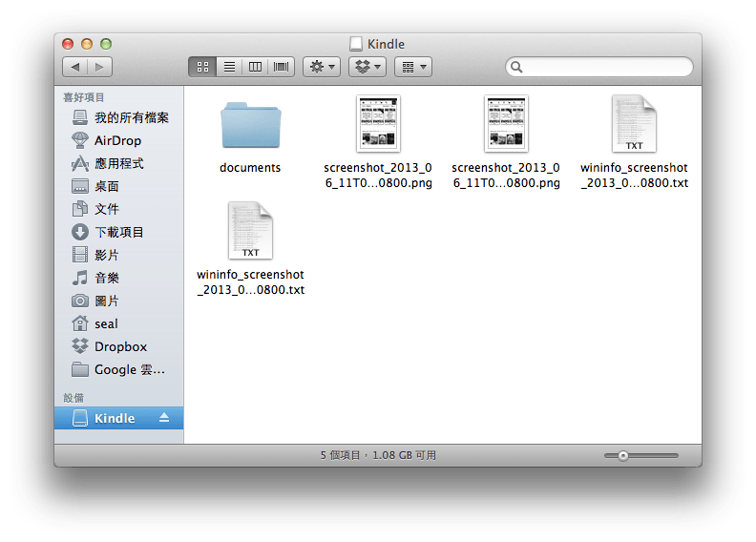
Task: Click the yellow minimize window button
Action: (87, 44)
